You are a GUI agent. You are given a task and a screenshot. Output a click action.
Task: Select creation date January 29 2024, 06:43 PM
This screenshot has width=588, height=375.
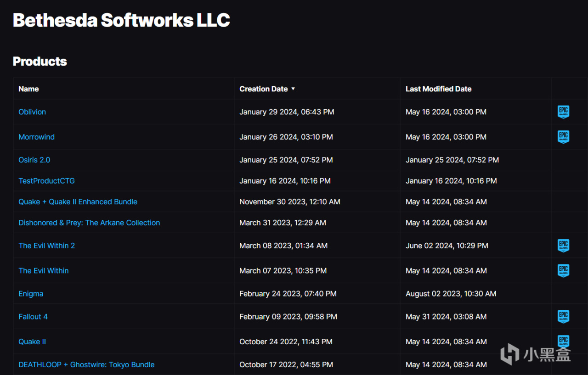point(287,112)
